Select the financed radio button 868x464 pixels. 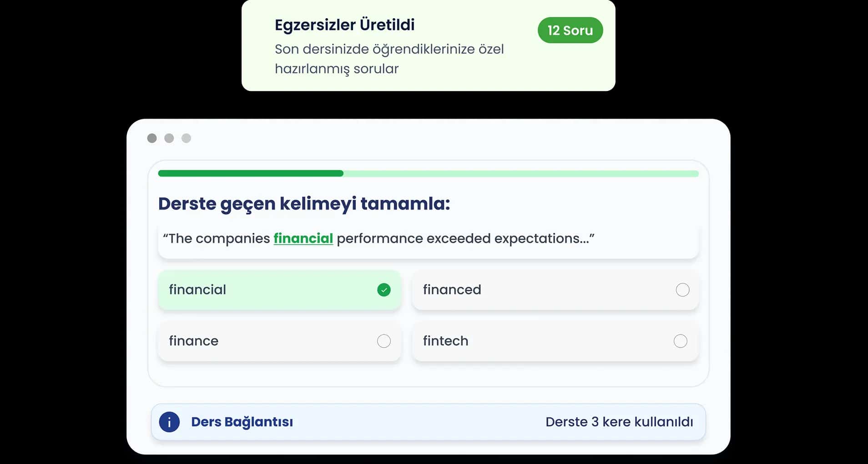[x=682, y=290]
